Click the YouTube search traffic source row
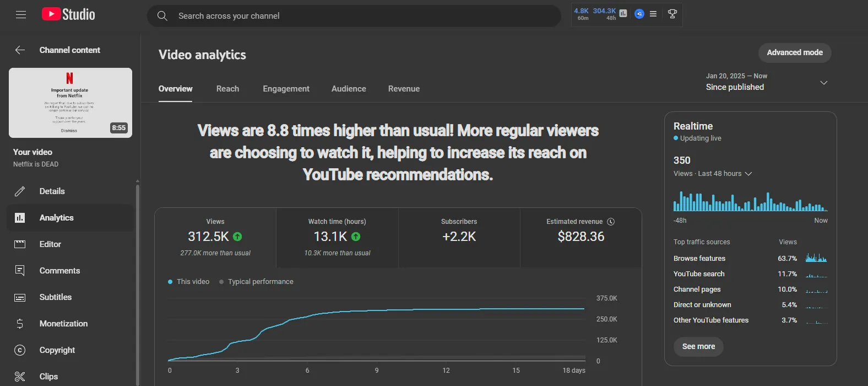Image resolution: width=868 pixels, height=386 pixels. 750,274
